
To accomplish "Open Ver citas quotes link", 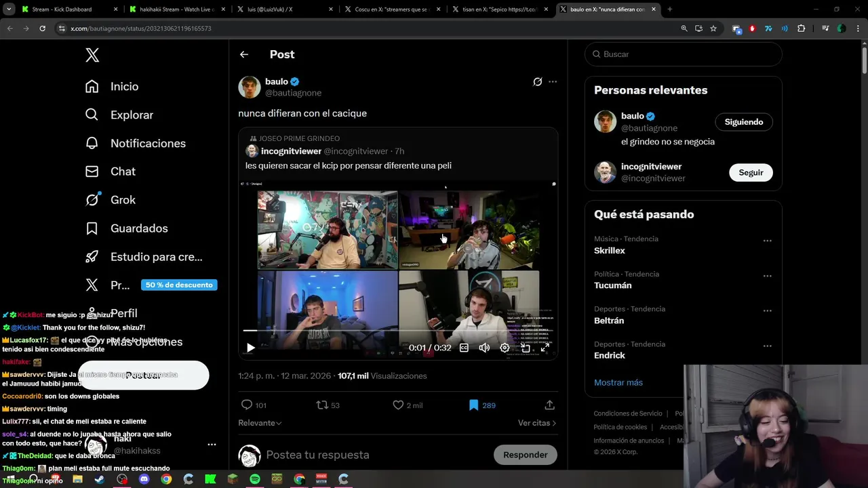I will click(x=537, y=423).
